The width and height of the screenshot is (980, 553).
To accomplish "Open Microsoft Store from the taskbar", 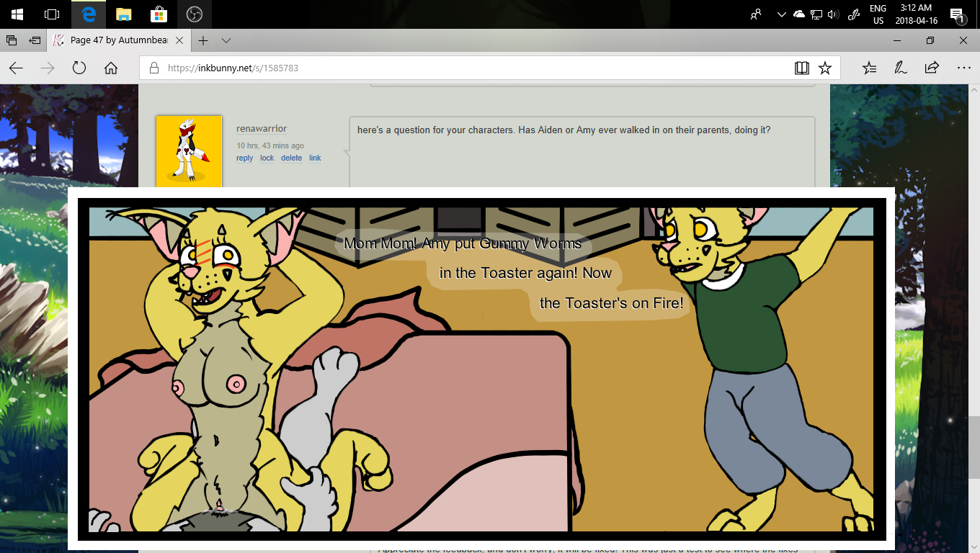I will 159,14.
